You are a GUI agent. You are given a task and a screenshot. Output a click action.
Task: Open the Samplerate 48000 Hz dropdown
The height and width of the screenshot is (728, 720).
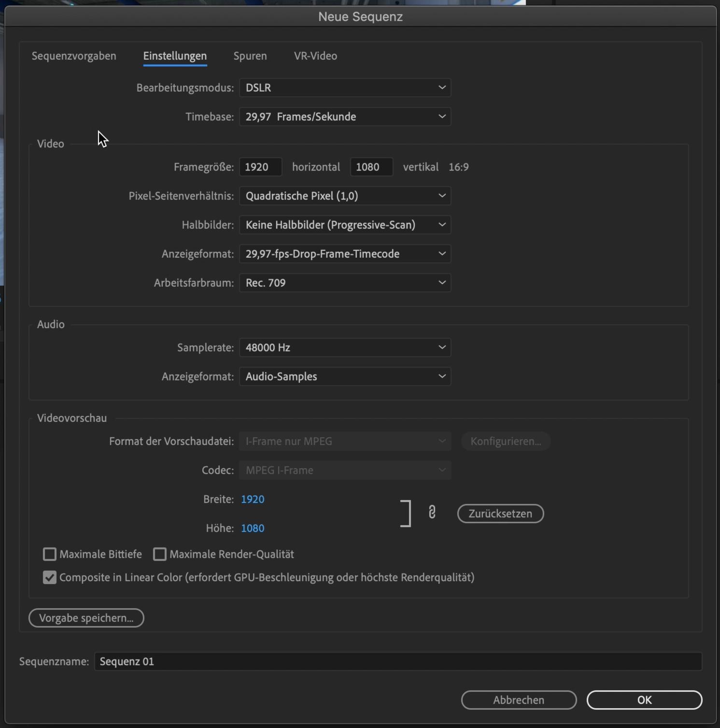pos(345,348)
